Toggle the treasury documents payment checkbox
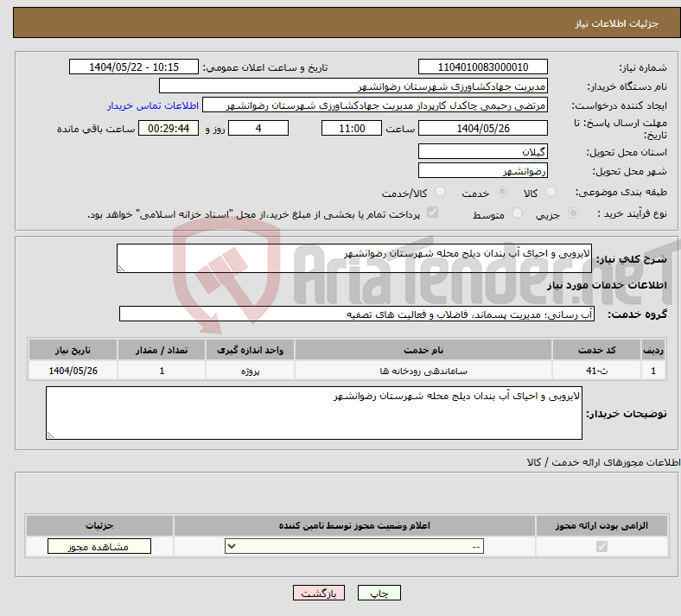 (x=433, y=213)
